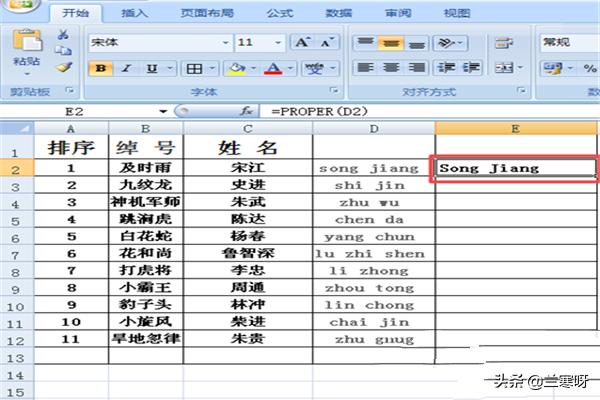Click the Borders icon
The image size is (600, 400).
(194, 69)
